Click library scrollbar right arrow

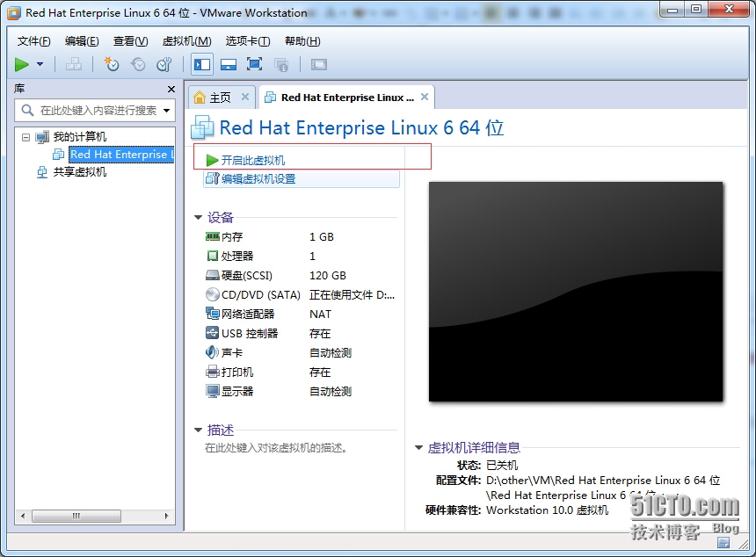(x=166, y=516)
